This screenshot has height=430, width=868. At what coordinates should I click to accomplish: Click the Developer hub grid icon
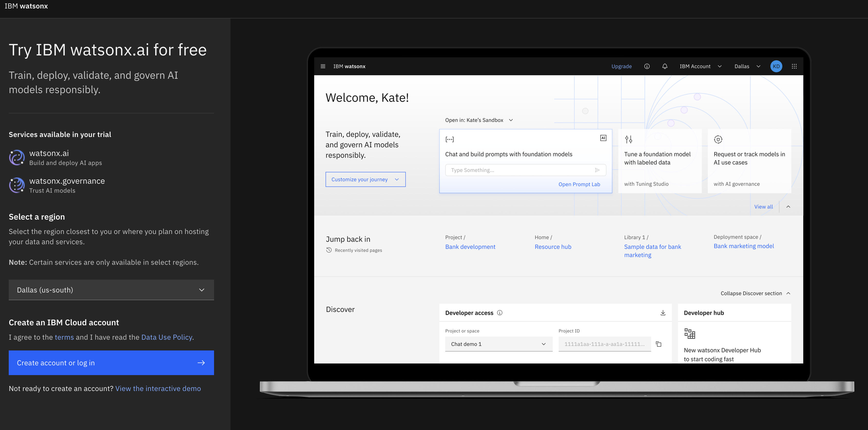tap(689, 334)
